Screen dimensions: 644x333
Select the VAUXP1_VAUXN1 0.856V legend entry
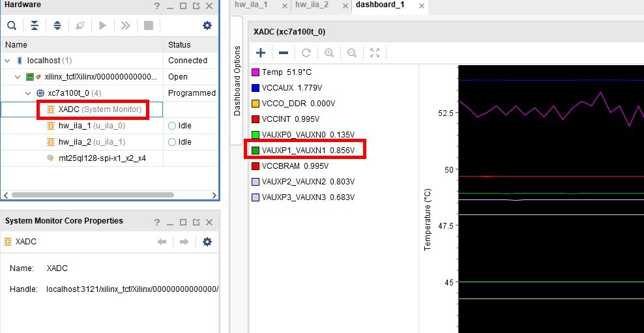[x=308, y=151]
